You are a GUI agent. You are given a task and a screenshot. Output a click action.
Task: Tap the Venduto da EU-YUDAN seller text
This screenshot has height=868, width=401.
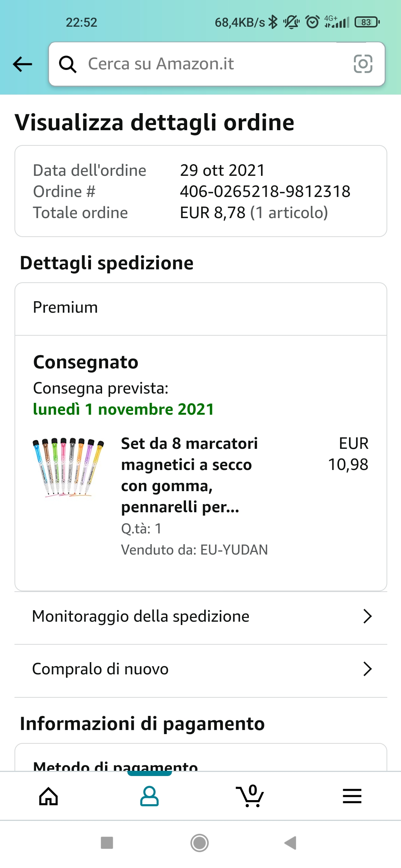pos(194,550)
